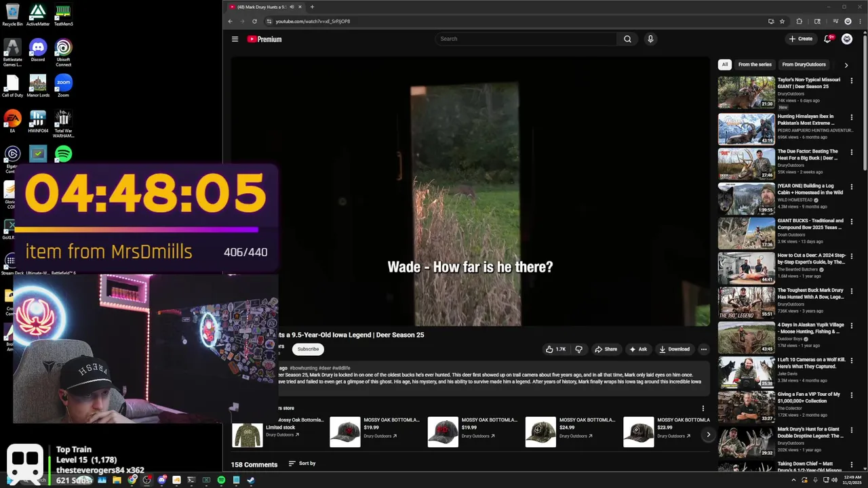Open Discord desktop shortcut
Screen dimensions: 868x488
click(38, 51)
